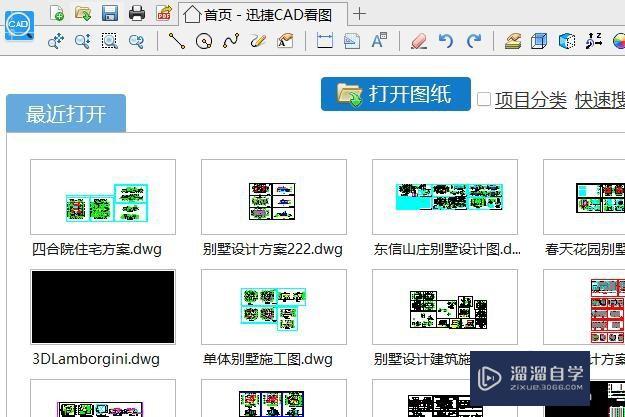Switch to the 首页 - 迅捷CAD看图 tab
The width and height of the screenshot is (625, 417).
point(262,15)
